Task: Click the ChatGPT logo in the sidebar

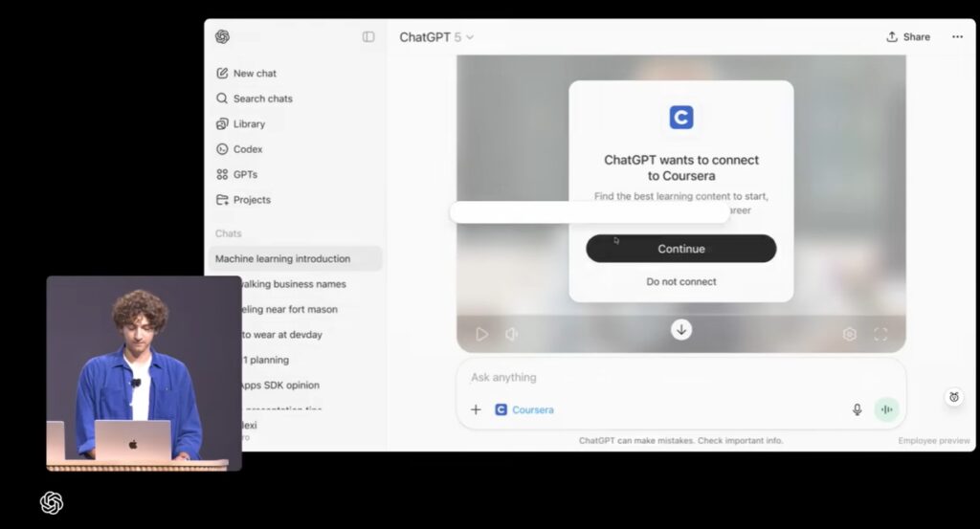Action: pyautogui.click(x=222, y=37)
